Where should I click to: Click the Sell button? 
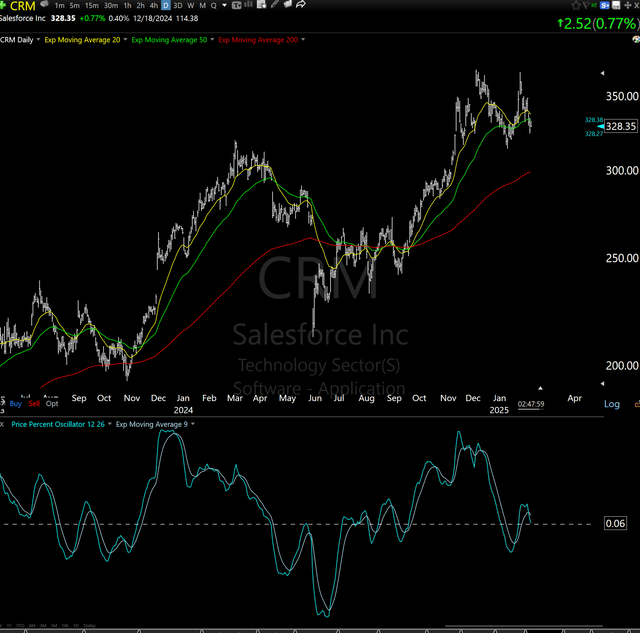click(34, 404)
